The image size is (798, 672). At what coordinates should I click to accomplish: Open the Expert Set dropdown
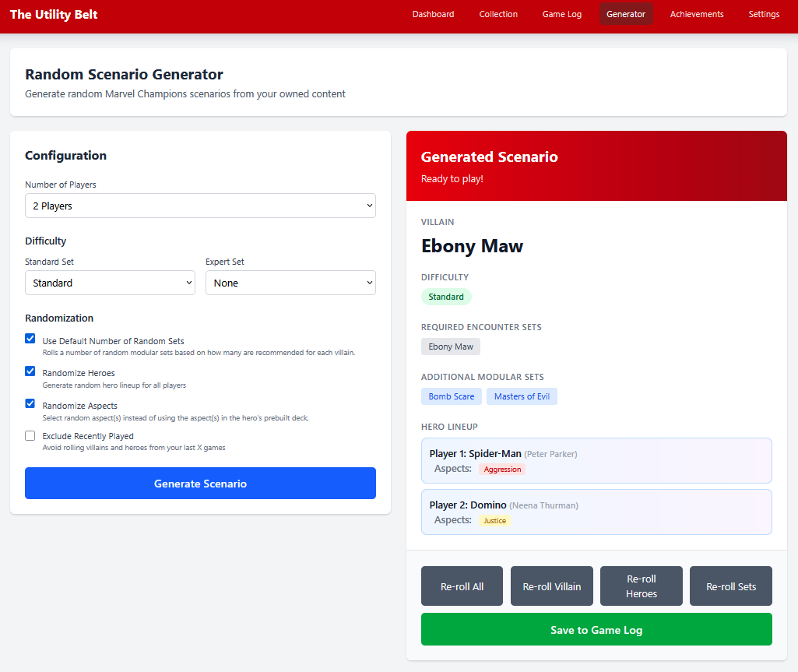coord(290,283)
